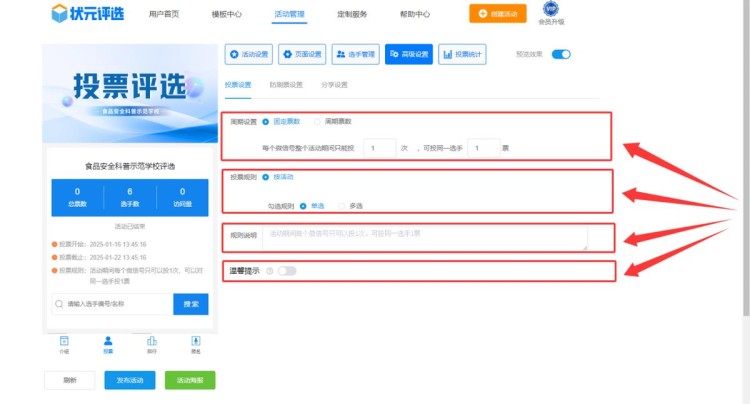Open 活动设置 with the gear icon
750x404 pixels.
(x=249, y=55)
